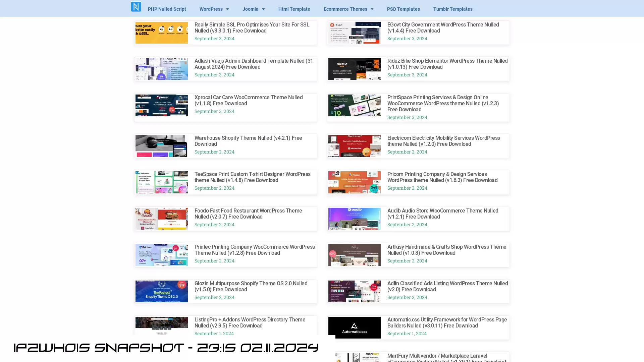The image size is (644, 362).
Task: Click September 2, 2024 under Adlin Classified
Action: pos(407,297)
